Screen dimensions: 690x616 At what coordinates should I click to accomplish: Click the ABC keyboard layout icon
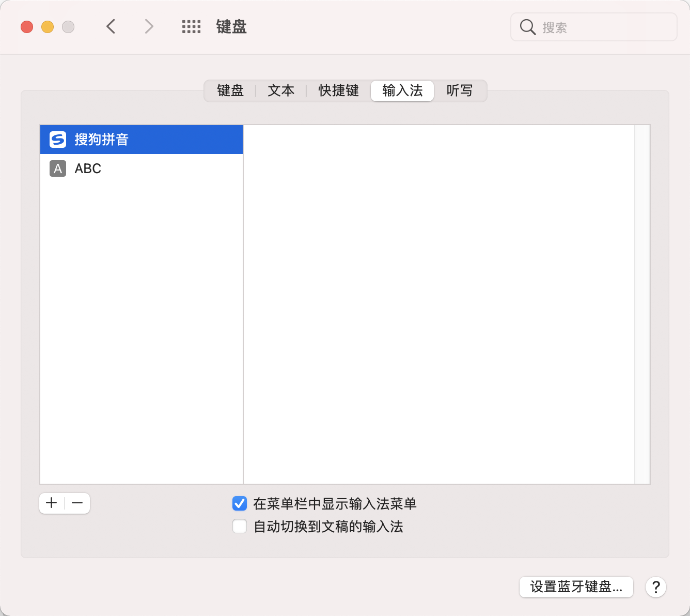pos(58,168)
